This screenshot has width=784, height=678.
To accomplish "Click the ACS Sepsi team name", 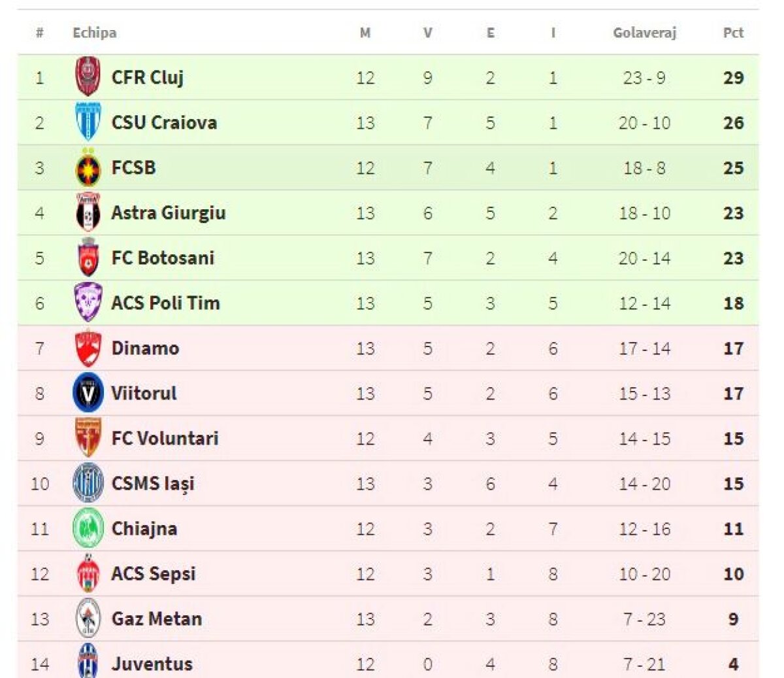I will pyautogui.click(x=154, y=574).
